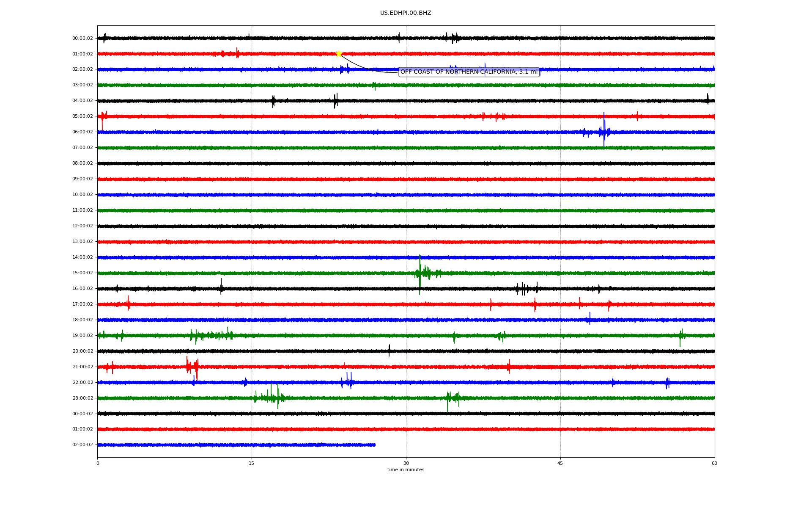Image resolution: width=812 pixels, height=508 pixels.
Task: Click the first 00:00:02 trace label at top
Action: (82, 38)
